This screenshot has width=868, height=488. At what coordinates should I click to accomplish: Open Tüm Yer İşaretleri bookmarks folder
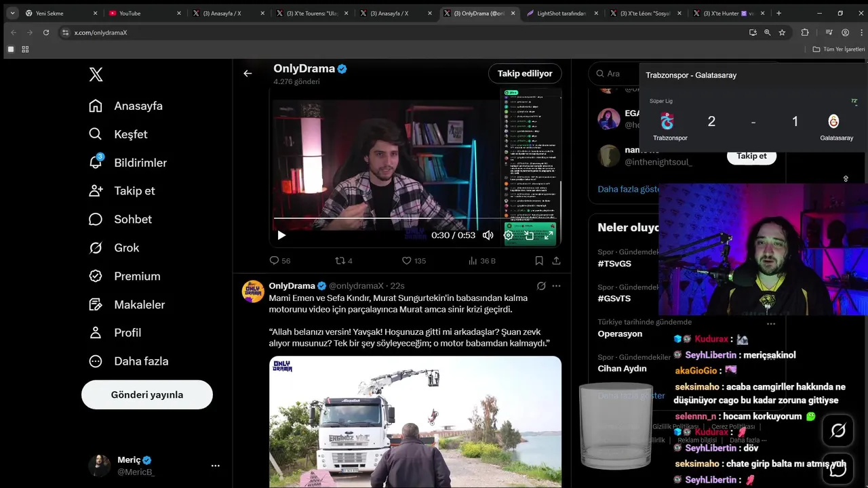tap(839, 49)
